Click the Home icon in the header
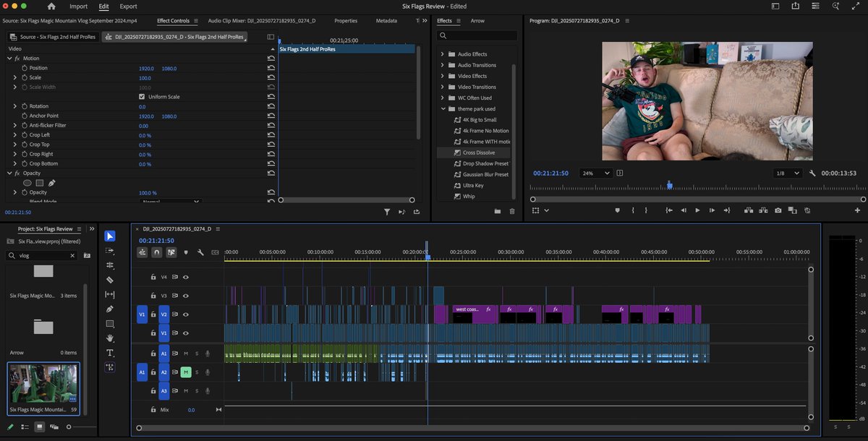Screen dimensions: 868x441 (x=51, y=6)
